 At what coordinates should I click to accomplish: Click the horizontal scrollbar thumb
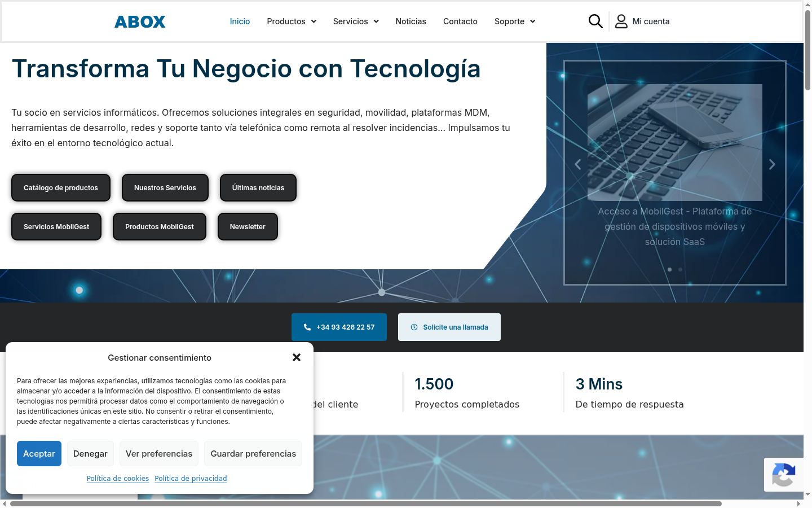366,503
